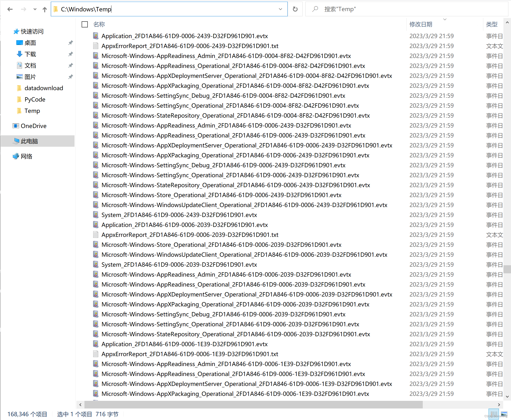Click the horizontal scrollbar right arrow
This screenshot has width=511, height=420.
[x=499, y=405]
